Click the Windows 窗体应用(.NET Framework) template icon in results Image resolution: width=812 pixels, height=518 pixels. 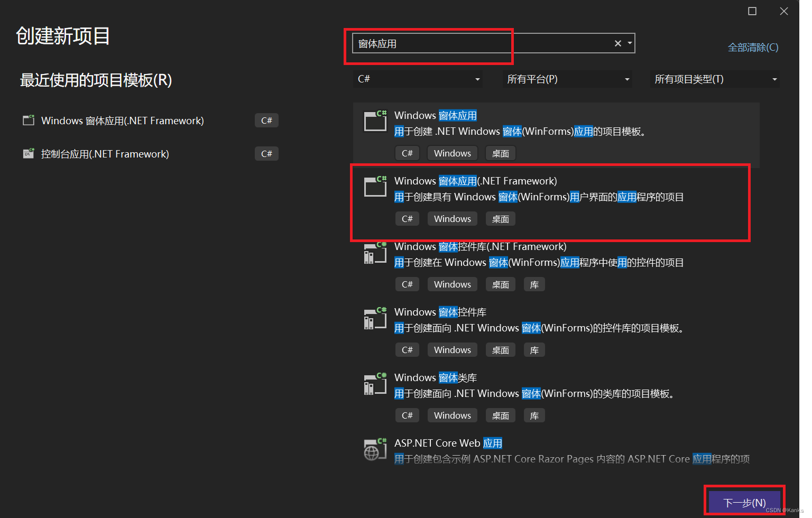[x=375, y=186]
